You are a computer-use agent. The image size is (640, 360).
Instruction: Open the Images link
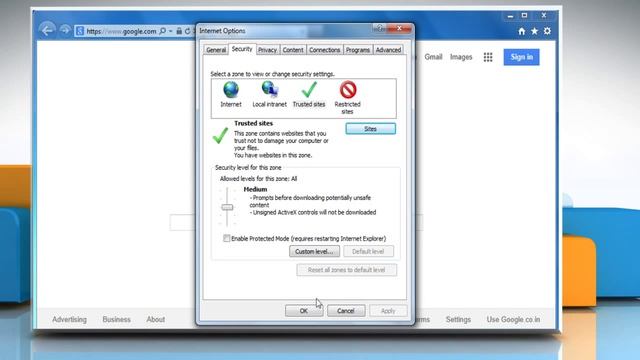pyautogui.click(x=461, y=57)
